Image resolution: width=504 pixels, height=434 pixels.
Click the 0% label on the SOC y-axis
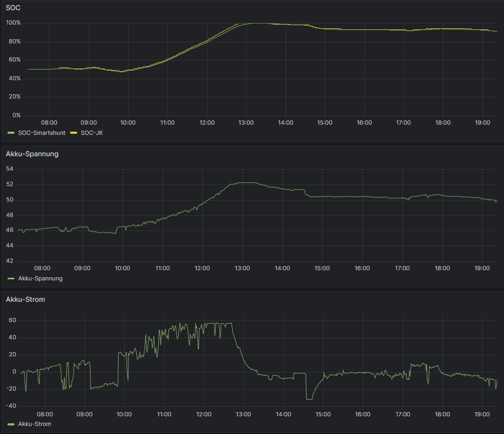16,115
